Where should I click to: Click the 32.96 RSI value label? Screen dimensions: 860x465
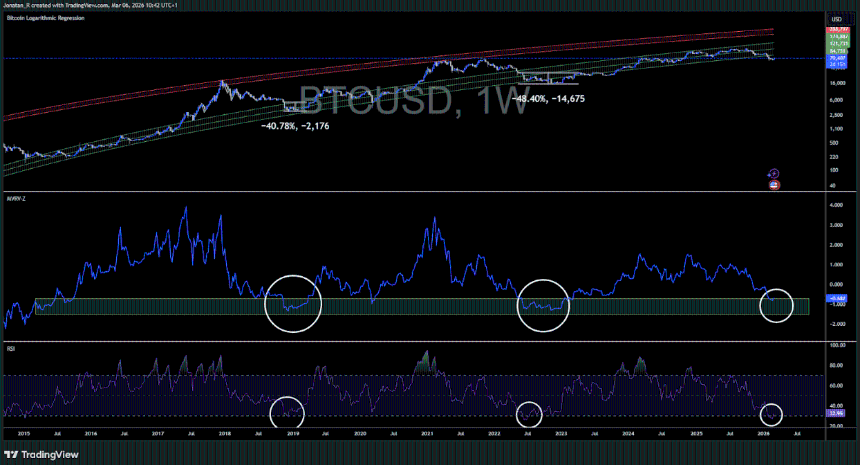pyautogui.click(x=834, y=412)
